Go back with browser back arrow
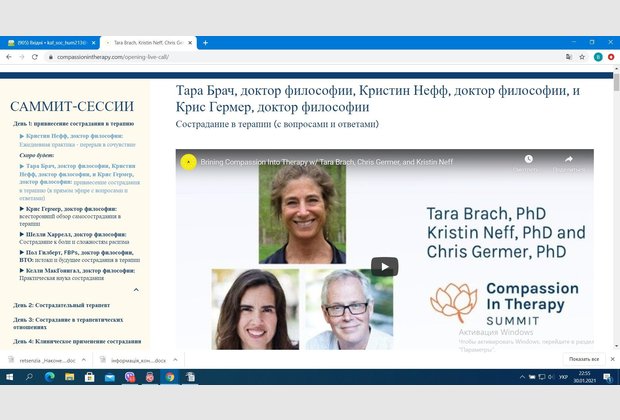The height and width of the screenshot is (420, 620). click(8, 58)
